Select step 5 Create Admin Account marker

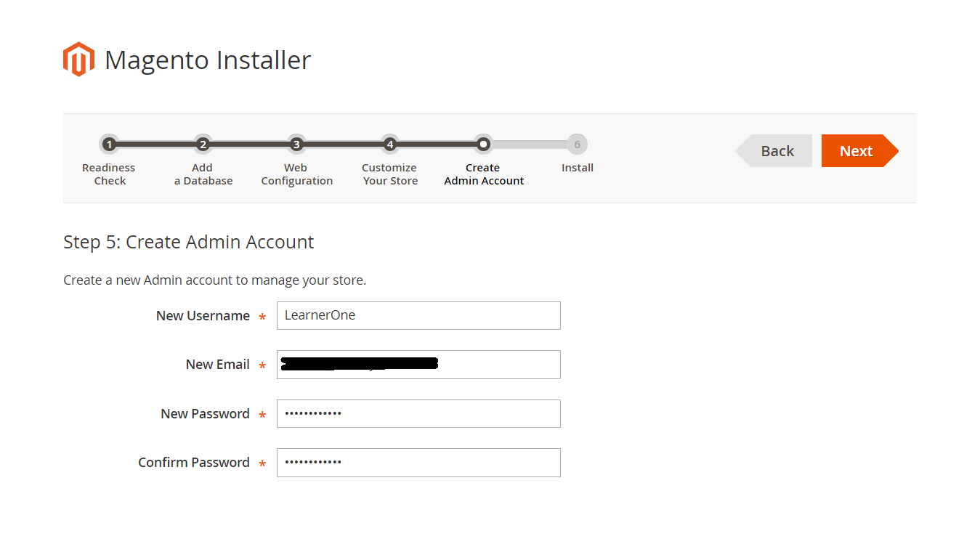click(483, 145)
